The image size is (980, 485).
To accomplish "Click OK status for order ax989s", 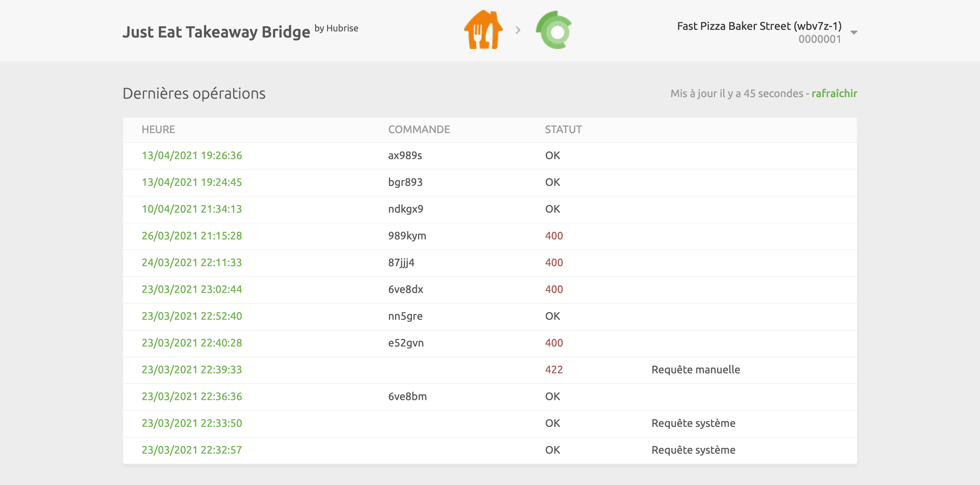I will click(x=552, y=156).
